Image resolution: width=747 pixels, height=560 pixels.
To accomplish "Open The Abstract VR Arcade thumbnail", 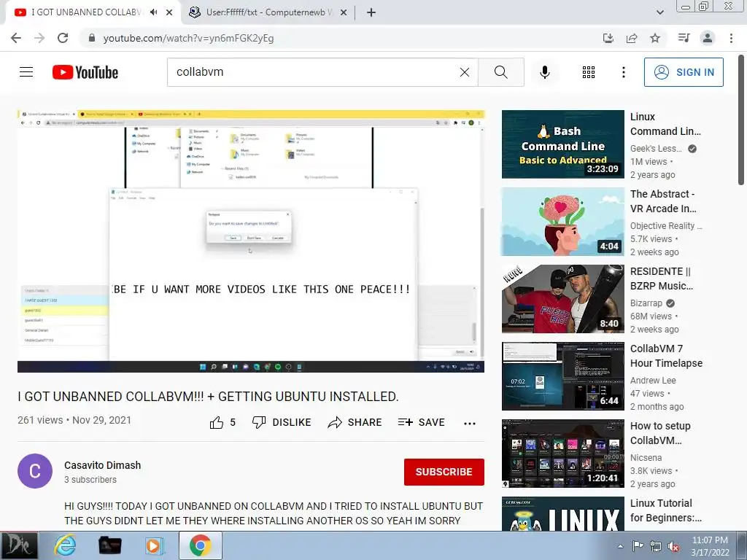I will click(x=562, y=222).
